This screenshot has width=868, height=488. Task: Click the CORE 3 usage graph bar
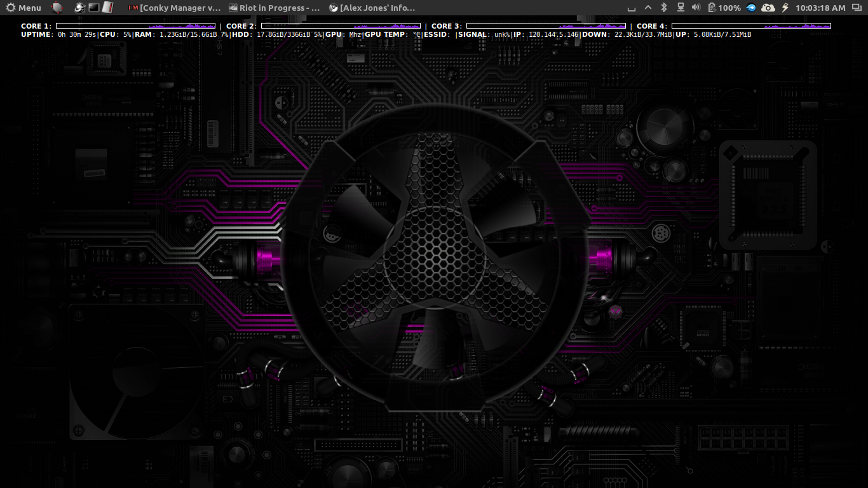click(x=546, y=26)
